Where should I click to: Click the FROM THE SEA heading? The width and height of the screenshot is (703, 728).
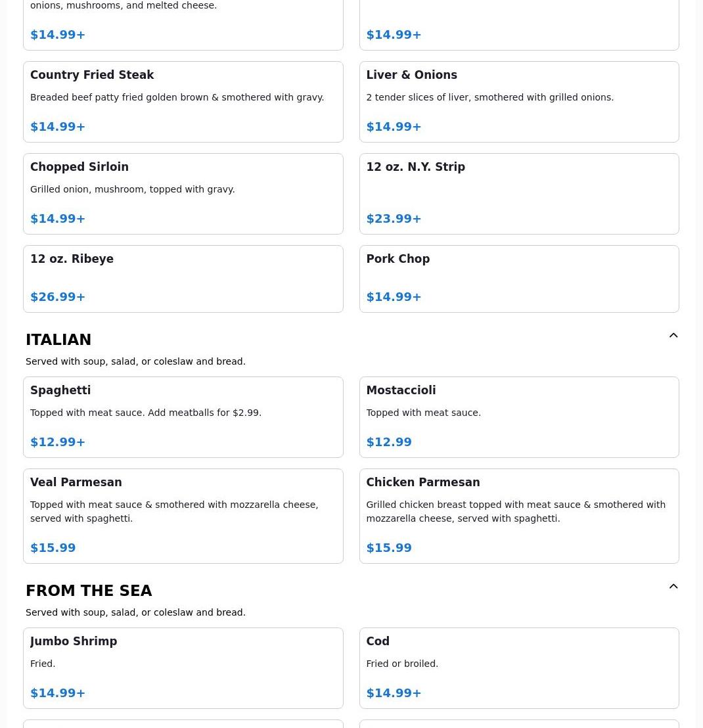(x=89, y=591)
